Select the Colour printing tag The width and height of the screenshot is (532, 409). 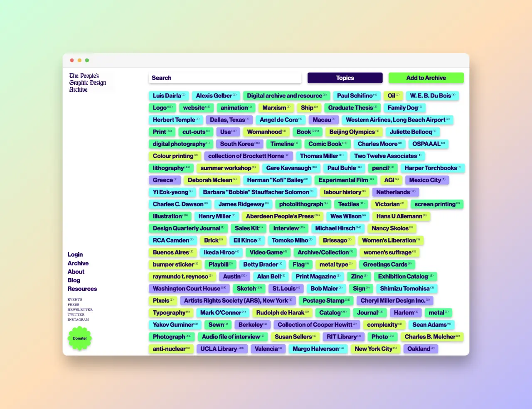[175, 156]
